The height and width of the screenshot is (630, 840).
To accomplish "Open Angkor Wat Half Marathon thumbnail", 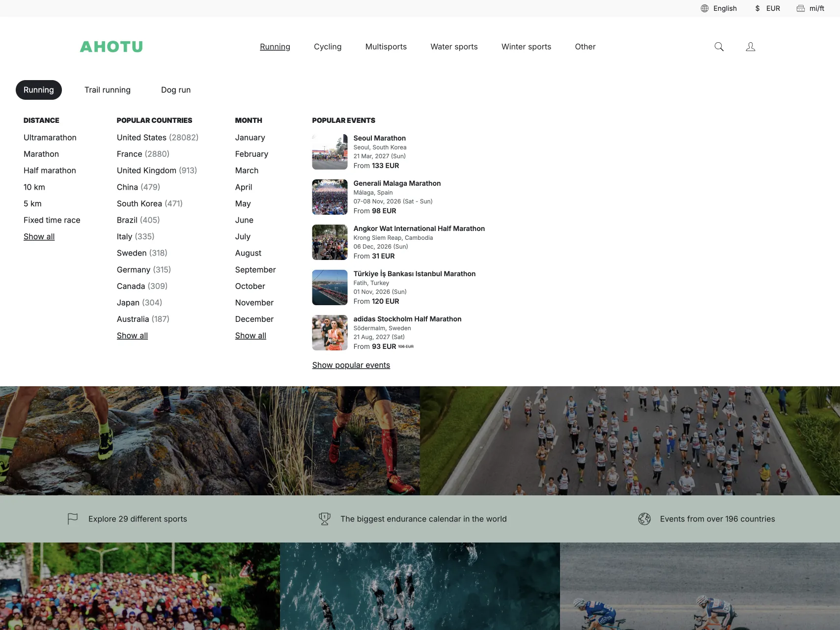I will (330, 242).
